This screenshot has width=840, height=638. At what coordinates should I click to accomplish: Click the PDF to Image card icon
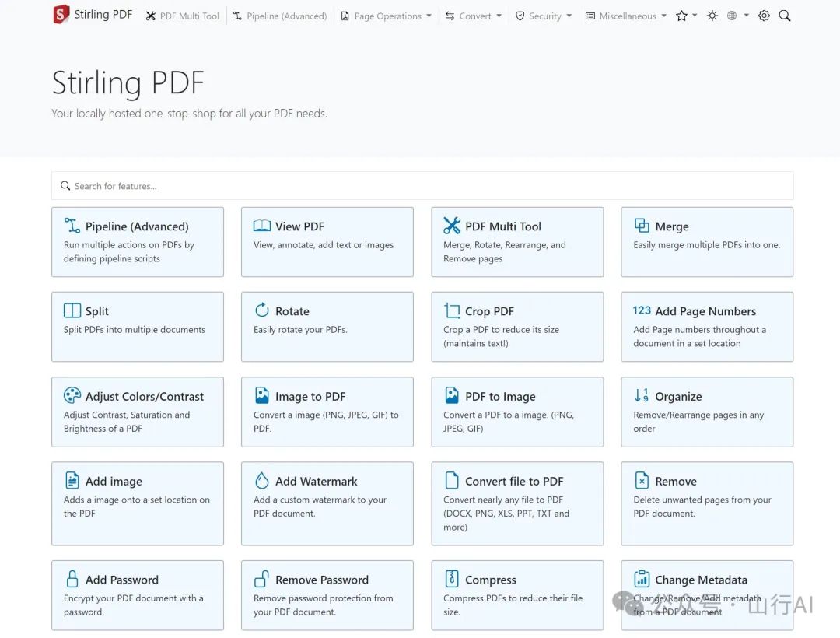pyautogui.click(x=452, y=395)
